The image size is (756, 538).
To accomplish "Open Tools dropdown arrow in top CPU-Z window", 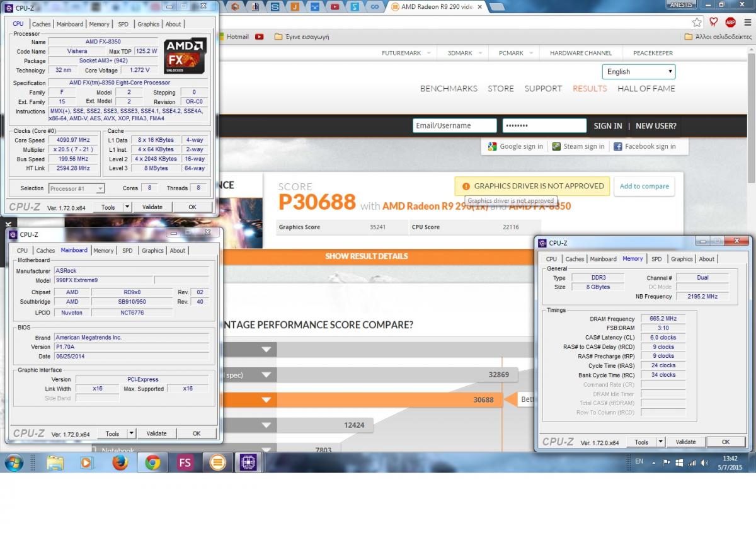I will click(127, 207).
